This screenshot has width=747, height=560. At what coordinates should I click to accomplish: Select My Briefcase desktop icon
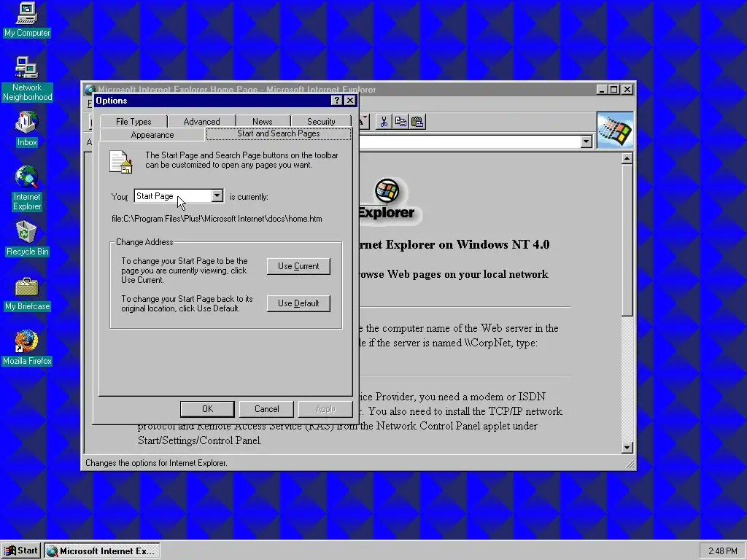(27, 294)
